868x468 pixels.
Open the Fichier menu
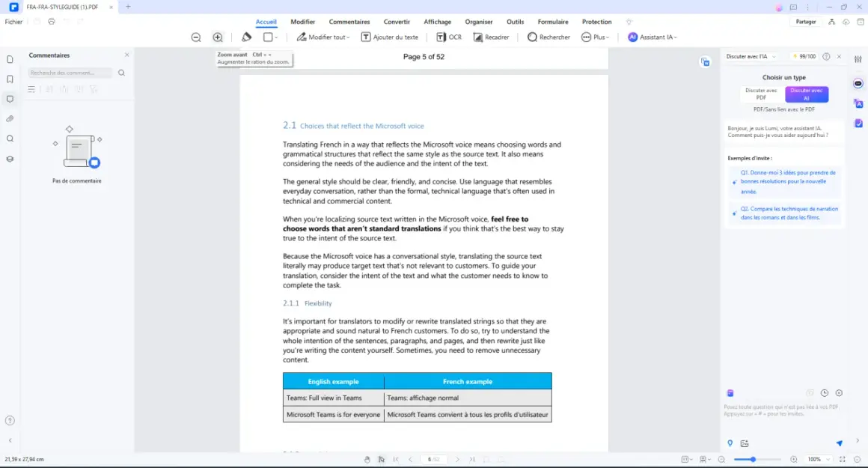13,22
